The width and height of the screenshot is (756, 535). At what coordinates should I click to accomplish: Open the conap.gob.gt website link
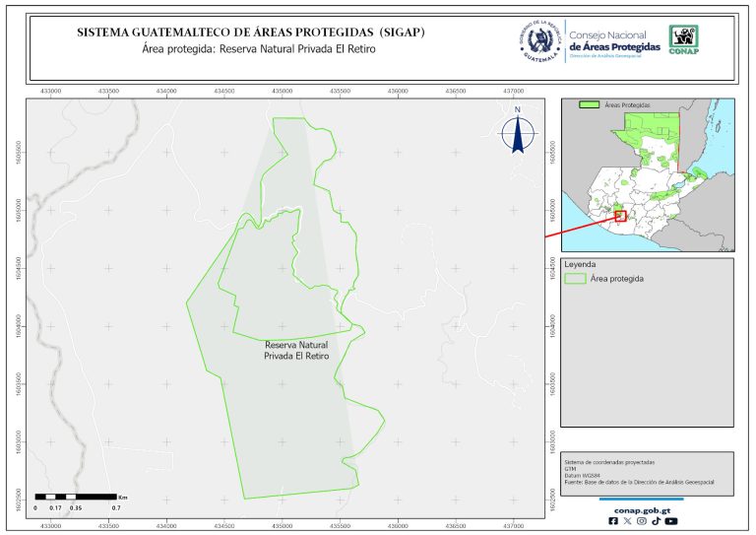point(644,509)
